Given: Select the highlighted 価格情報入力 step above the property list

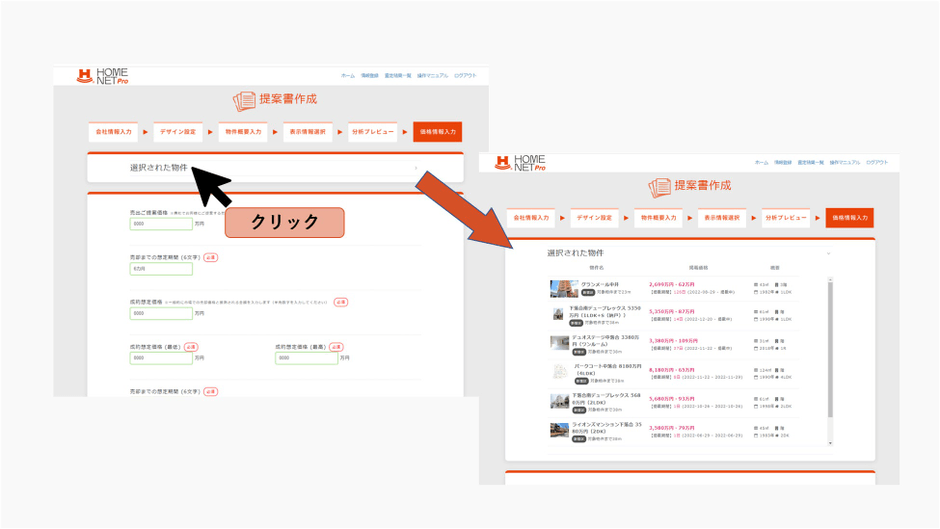Looking at the screenshot, I should coord(849,218).
